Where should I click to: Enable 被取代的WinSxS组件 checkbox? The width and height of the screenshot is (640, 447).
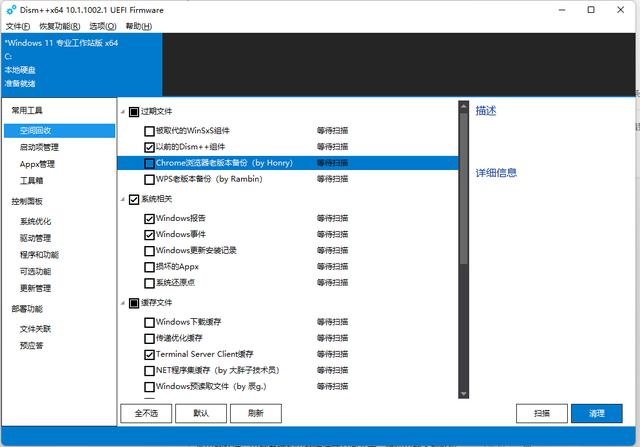149,130
